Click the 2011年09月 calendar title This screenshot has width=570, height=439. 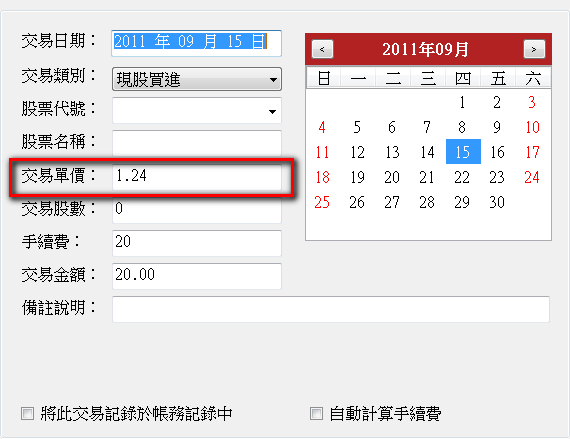tap(425, 49)
